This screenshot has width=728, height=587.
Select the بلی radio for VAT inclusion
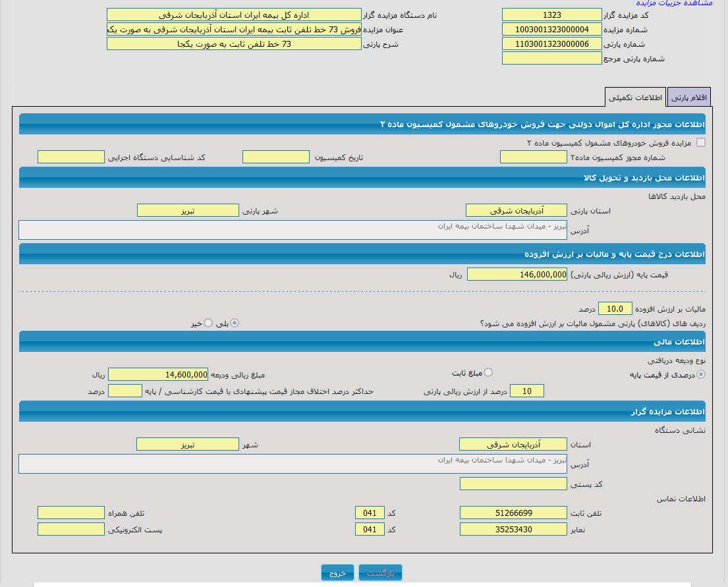tap(235, 323)
